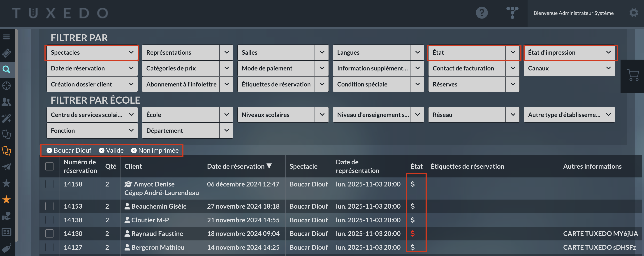
Task: Open the grey stacked cards icon in sidebar
Action: click(x=7, y=135)
